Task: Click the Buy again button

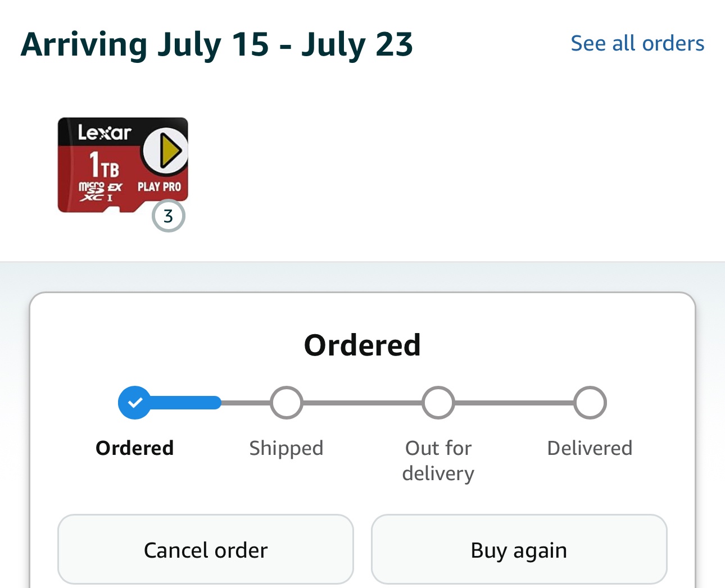Action: [519, 550]
